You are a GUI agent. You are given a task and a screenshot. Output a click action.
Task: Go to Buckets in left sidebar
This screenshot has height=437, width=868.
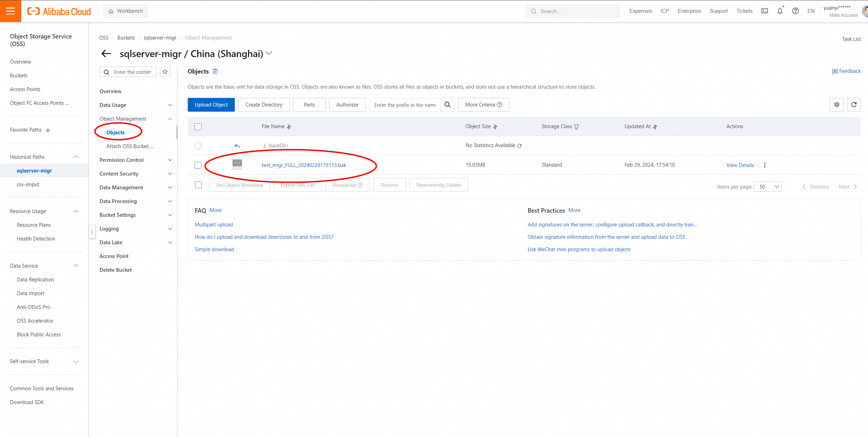point(19,76)
